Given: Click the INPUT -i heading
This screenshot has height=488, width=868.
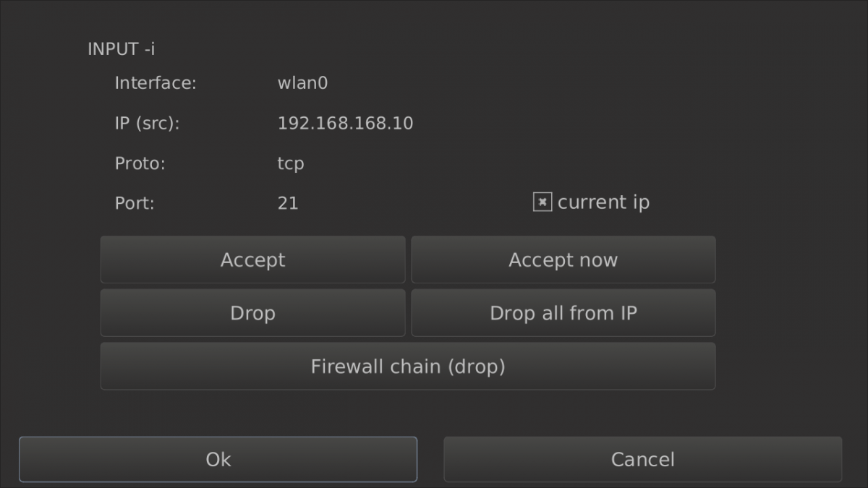Looking at the screenshot, I should coord(122,49).
